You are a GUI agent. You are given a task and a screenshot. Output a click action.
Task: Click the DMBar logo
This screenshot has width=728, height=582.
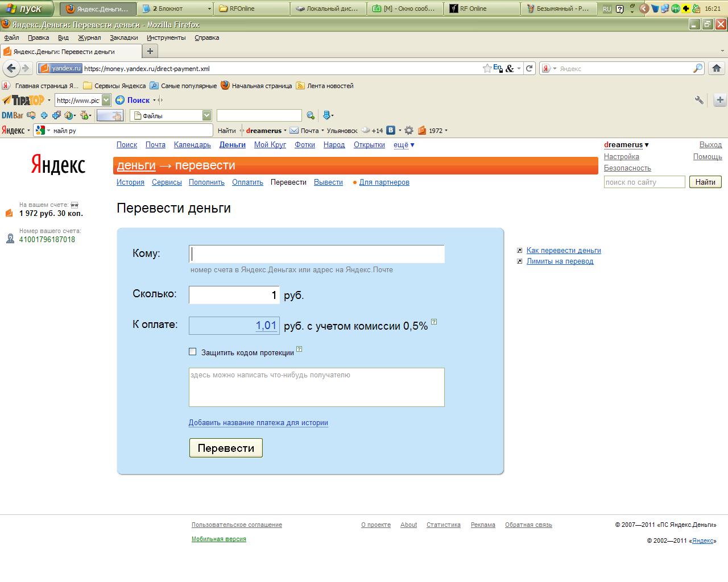pyautogui.click(x=13, y=115)
